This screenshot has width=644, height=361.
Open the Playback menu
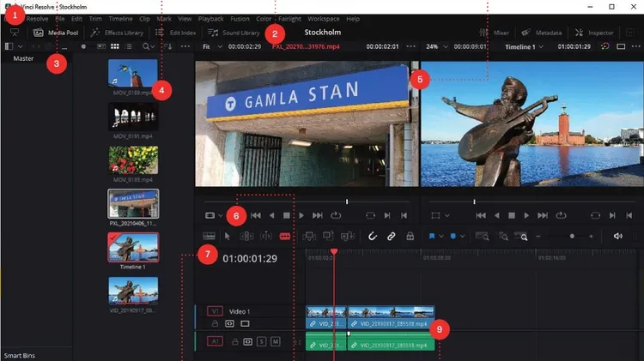tap(210, 19)
